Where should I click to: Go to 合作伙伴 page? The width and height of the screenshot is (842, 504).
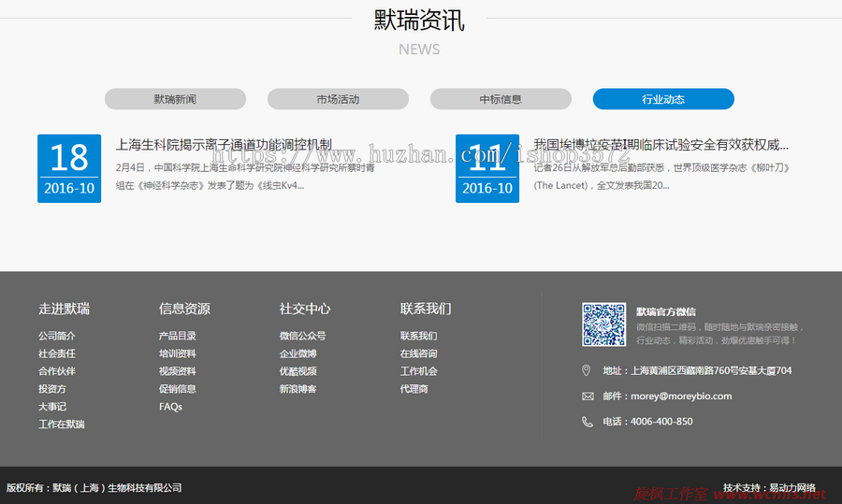coord(57,371)
